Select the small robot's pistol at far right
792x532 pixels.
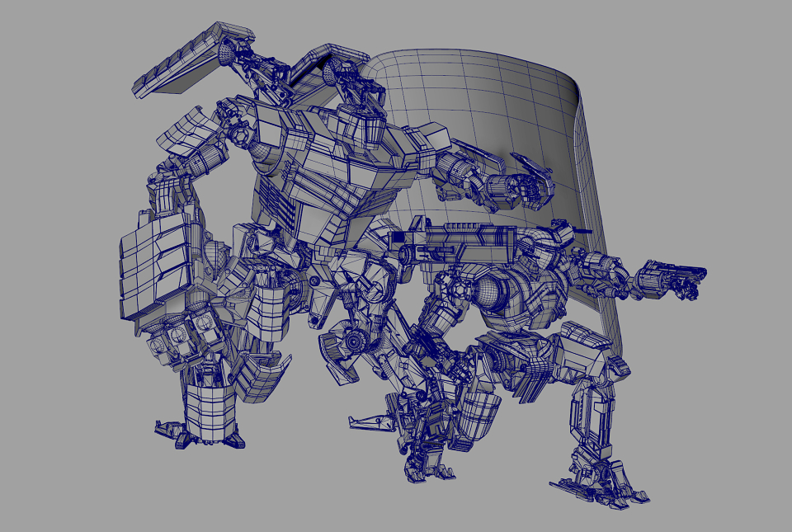(x=672, y=278)
